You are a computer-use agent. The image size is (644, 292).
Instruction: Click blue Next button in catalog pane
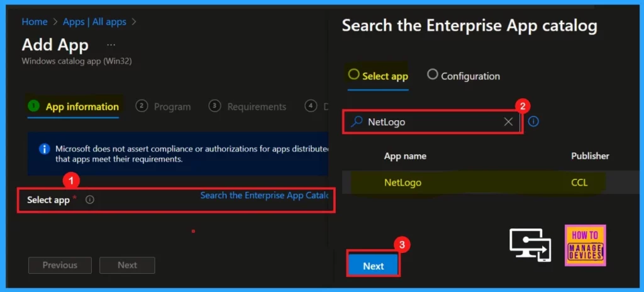(x=373, y=266)
